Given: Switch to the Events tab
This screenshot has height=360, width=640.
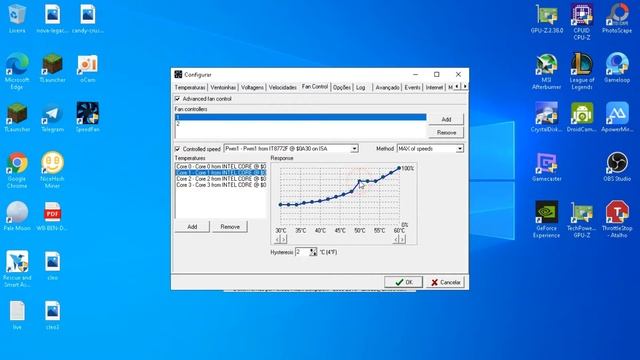Looking at the screenshot, I should (412, 87).
